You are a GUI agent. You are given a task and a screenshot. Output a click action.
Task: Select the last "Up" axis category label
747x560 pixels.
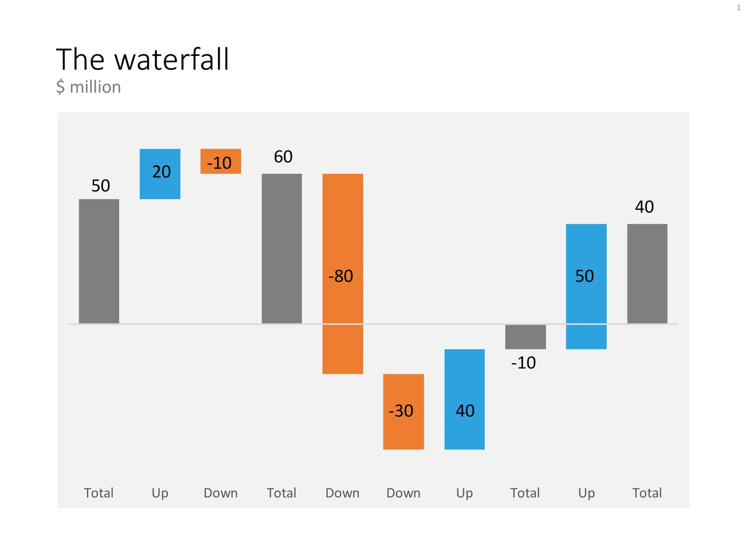(x=586, y=493)
